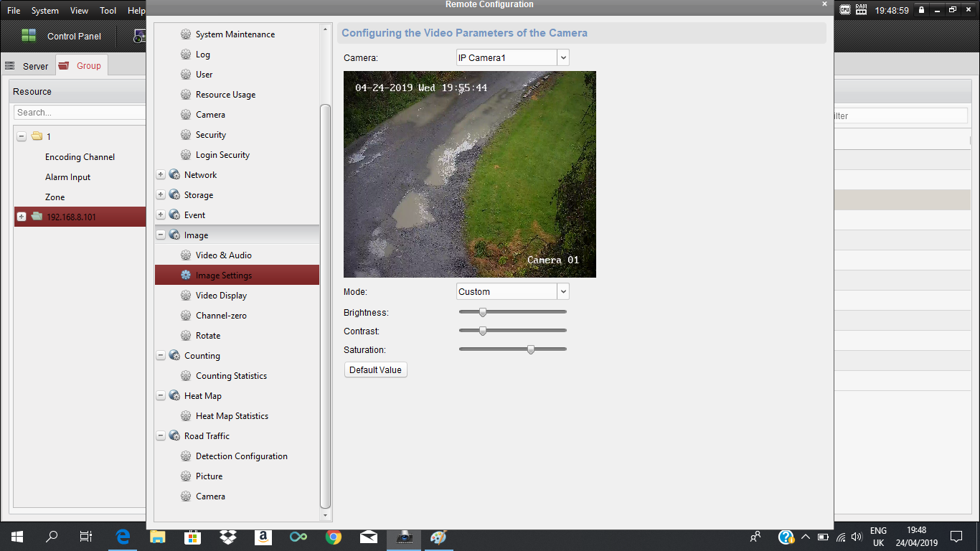Screen dimensions: 980x551
Task: Open File Explorer from the taskbar
Action: coord(158,537)
